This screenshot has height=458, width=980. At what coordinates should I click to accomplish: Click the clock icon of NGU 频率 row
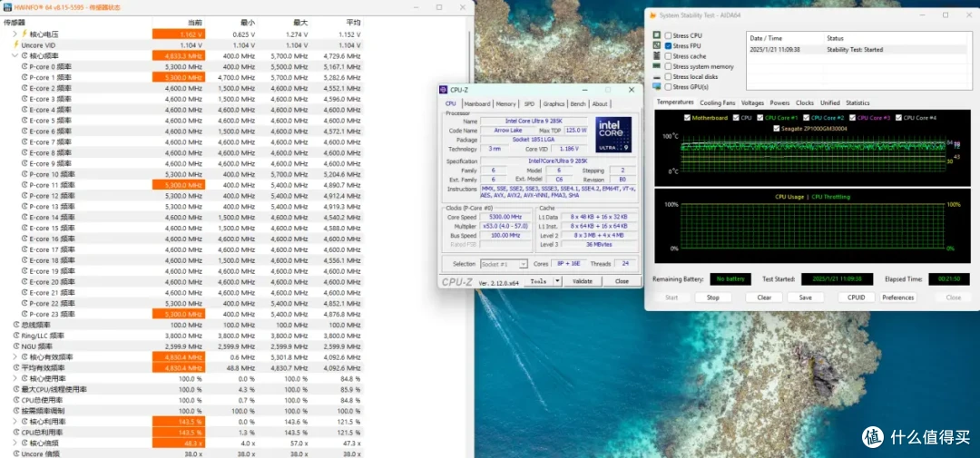pyautogui.click(x=16, y=346)
